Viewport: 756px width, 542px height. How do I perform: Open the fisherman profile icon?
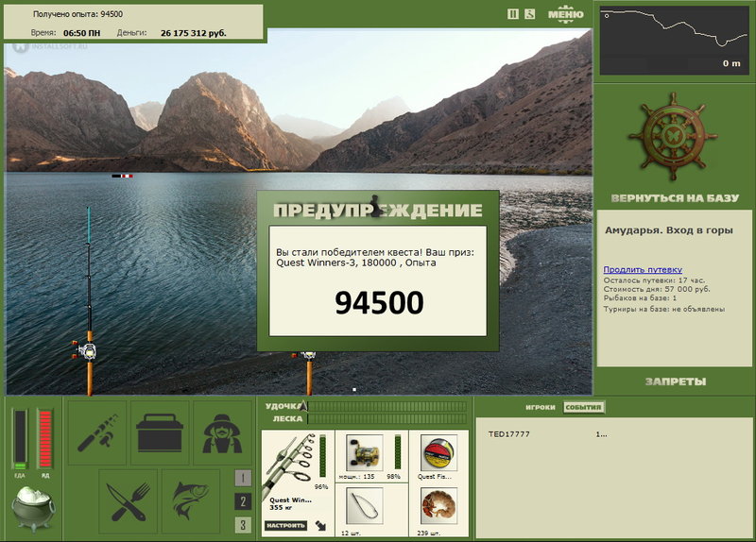[x=222, y=432]
